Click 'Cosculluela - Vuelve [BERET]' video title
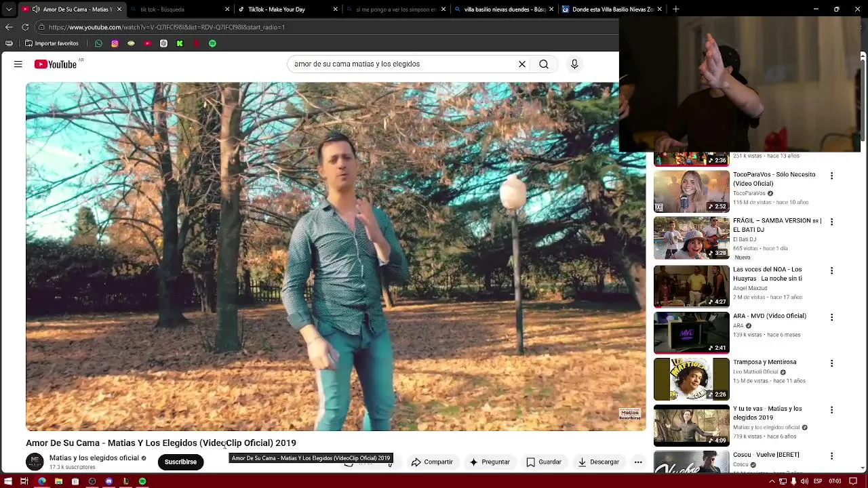Screen dimensions: 868x488 [x=766, y=455]
